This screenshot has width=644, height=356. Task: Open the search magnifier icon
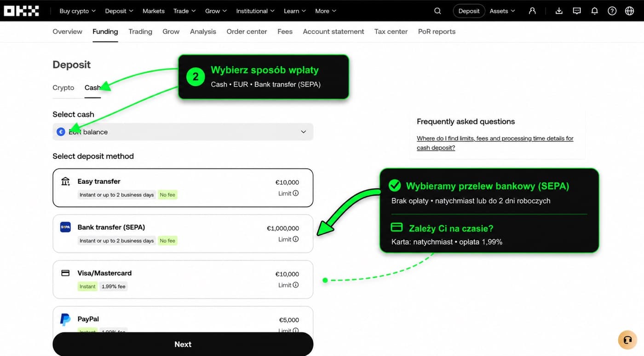click(x=437, y=11)
